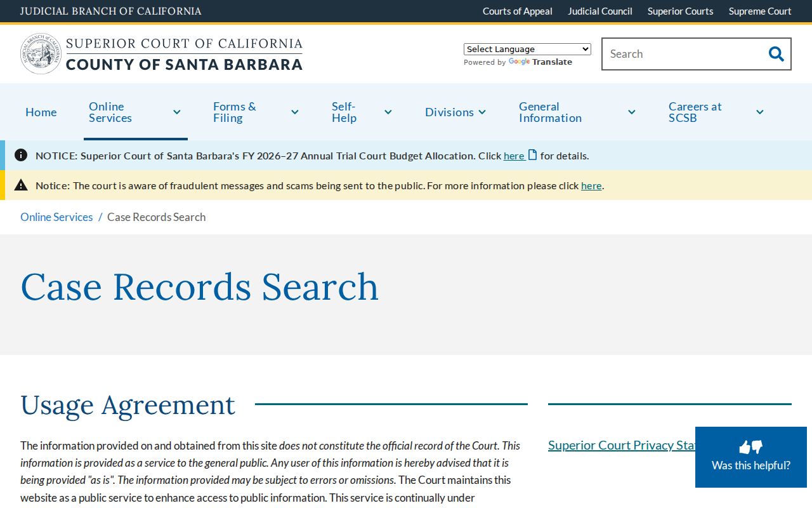812x508 pixels.
Task: Expand the Self-Help menu chevron
Action: click(388, 112)
